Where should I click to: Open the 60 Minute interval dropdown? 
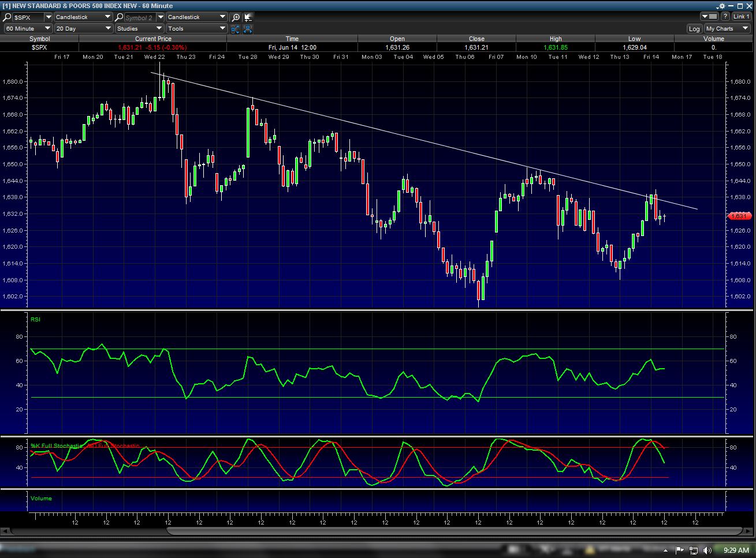tap(28, 28)
